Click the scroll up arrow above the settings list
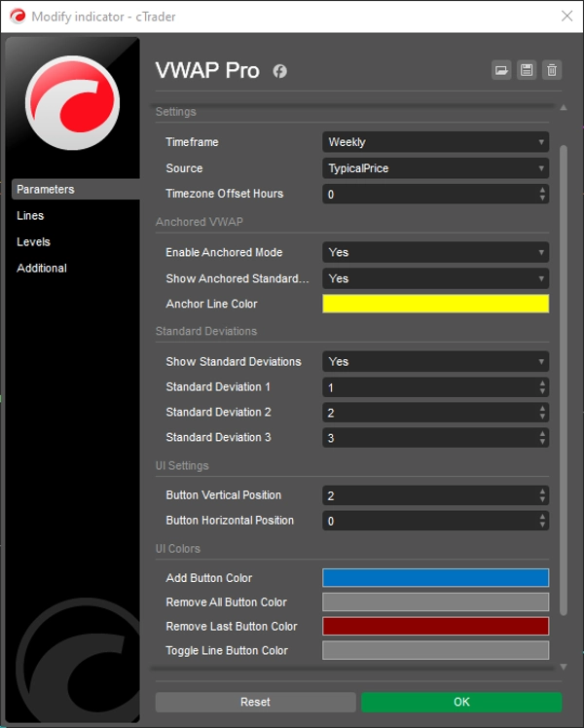The height and width of the screenshot is (728, 584). [563, 108]
